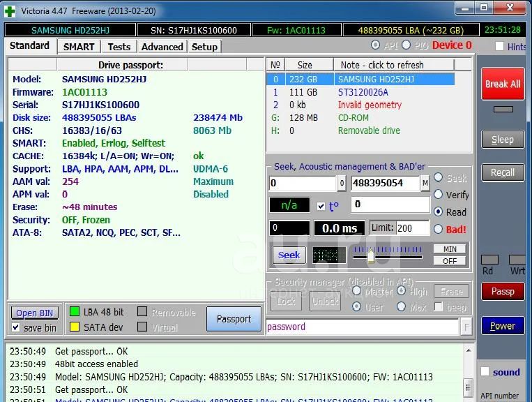
Task: Toggle the temperature t° checkbox
Action: 321,206
